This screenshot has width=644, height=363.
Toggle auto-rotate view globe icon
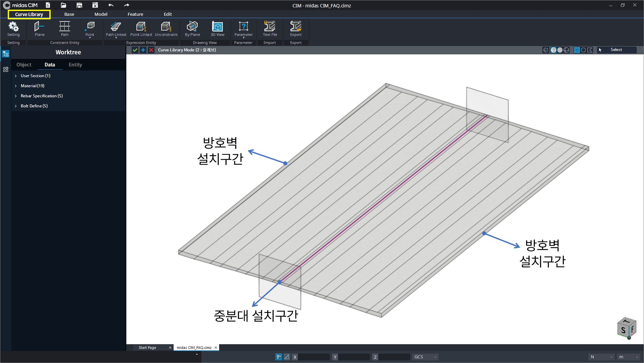coord(546,50)
